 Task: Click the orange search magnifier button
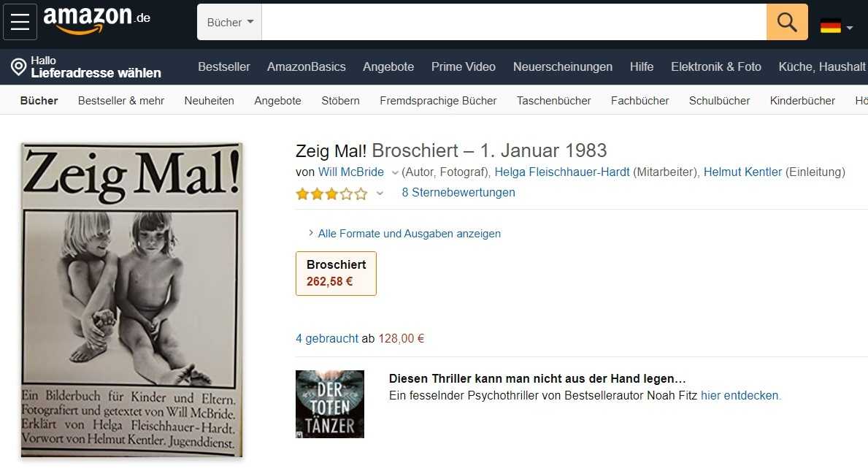(x=787, y=22)
